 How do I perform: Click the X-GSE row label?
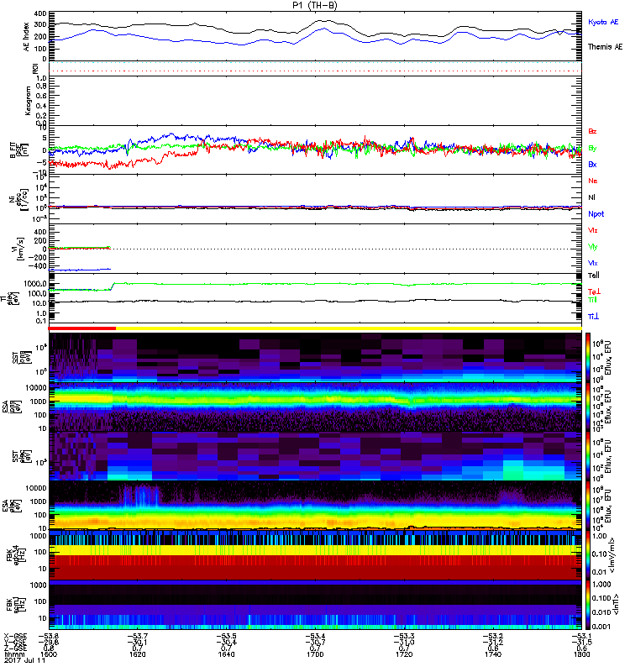[15, 636]
